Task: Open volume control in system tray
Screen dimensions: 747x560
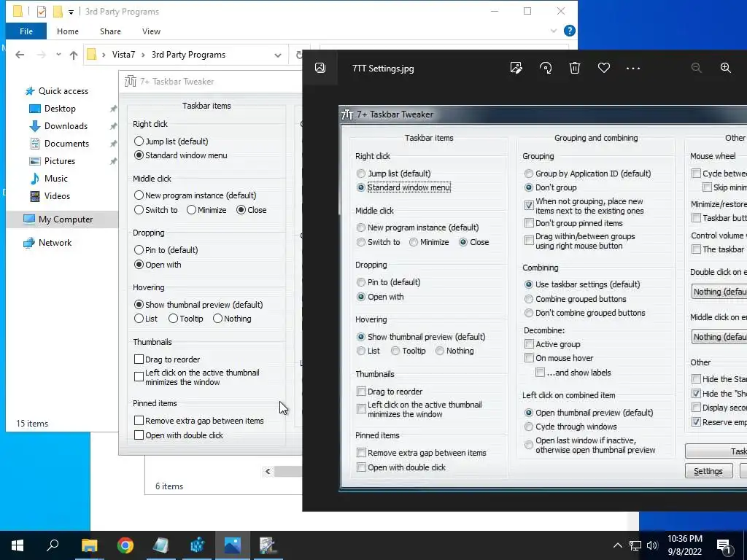Action: click(x=652, y=545)
